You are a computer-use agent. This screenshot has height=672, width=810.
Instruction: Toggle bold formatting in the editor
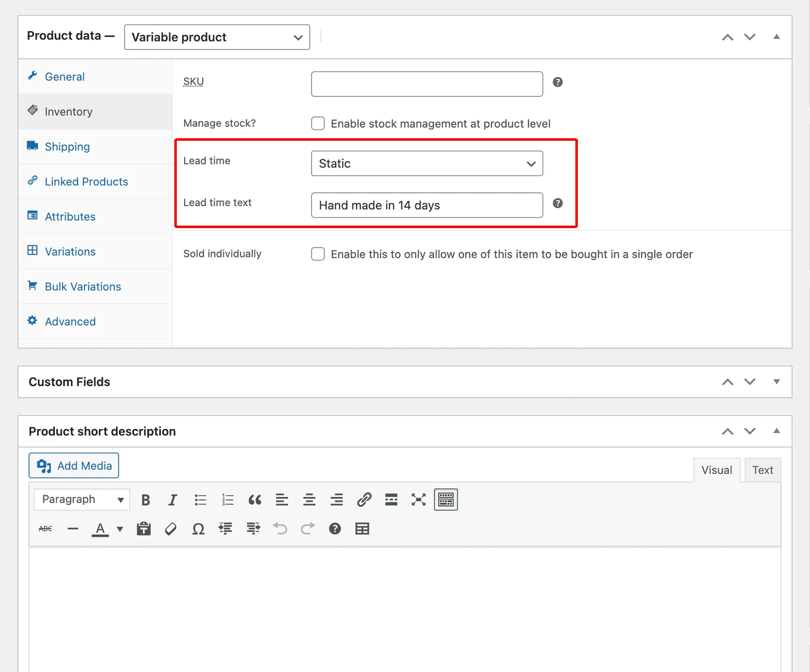145,500
